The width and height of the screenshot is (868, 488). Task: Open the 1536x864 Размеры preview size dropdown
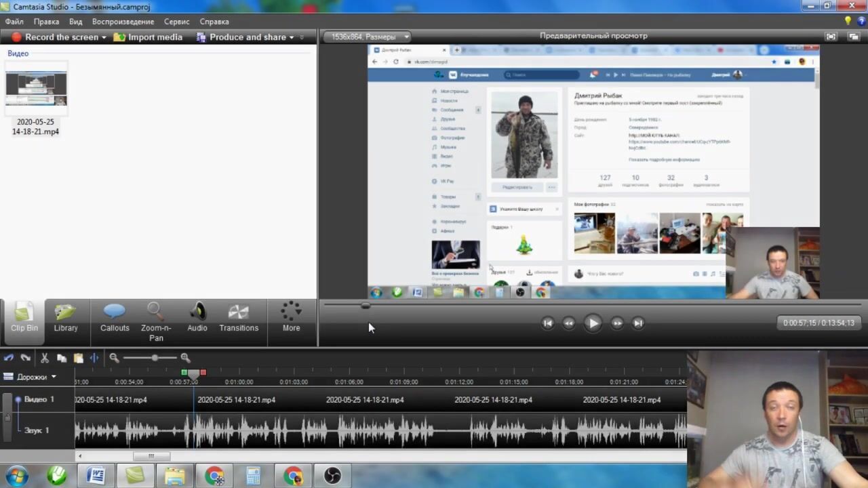(368, 37)
